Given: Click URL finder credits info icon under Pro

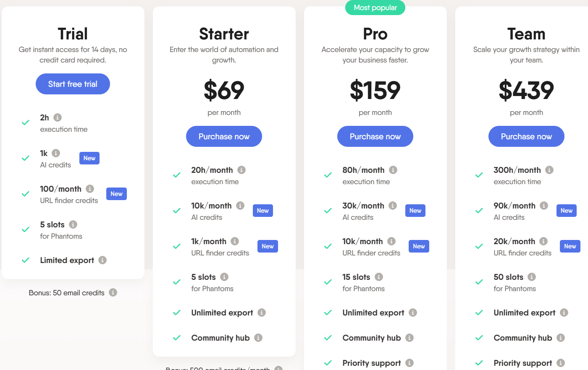Looking at the screenshot, I should click(391, 241).
